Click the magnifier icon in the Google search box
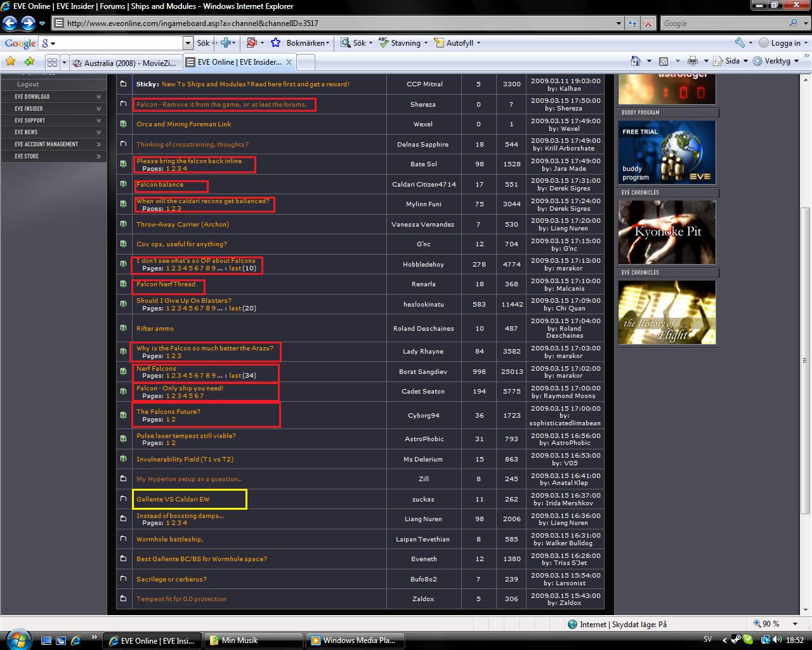 click(793, 23)
